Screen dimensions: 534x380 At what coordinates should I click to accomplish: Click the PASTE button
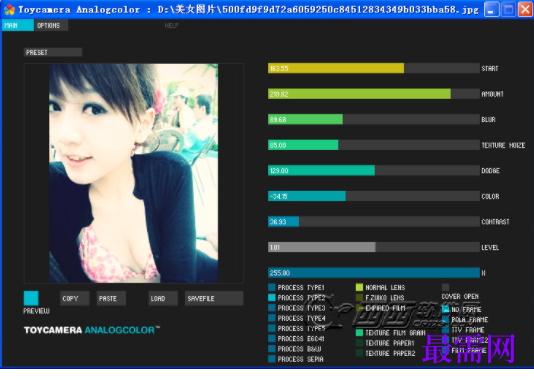point(111,298)
